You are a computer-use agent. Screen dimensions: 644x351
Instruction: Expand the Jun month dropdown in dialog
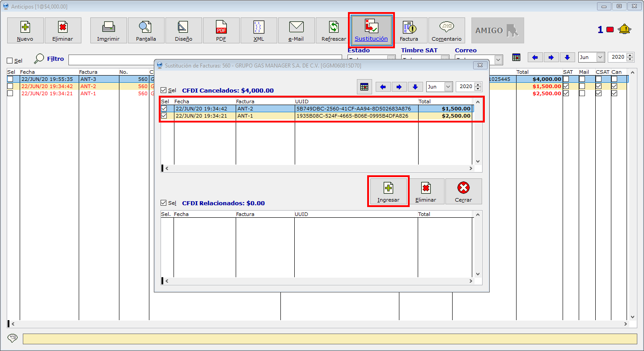448,87
